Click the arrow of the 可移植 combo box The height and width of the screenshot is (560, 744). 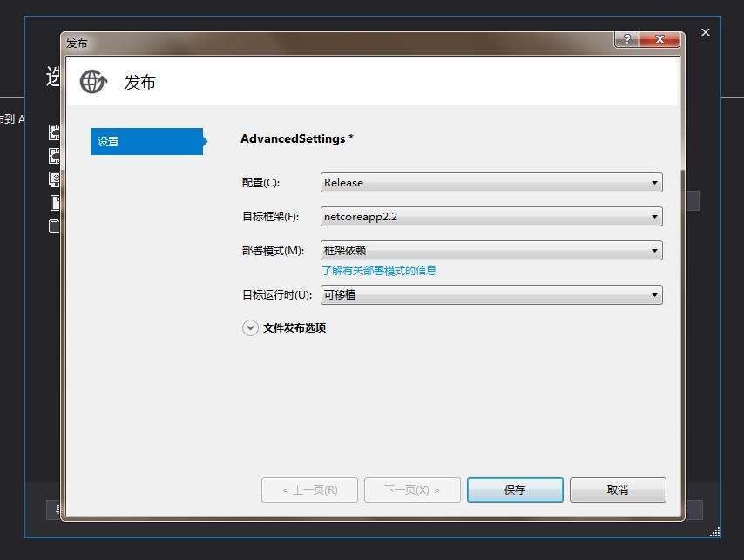pyautogui.click(x=654, y=295)
